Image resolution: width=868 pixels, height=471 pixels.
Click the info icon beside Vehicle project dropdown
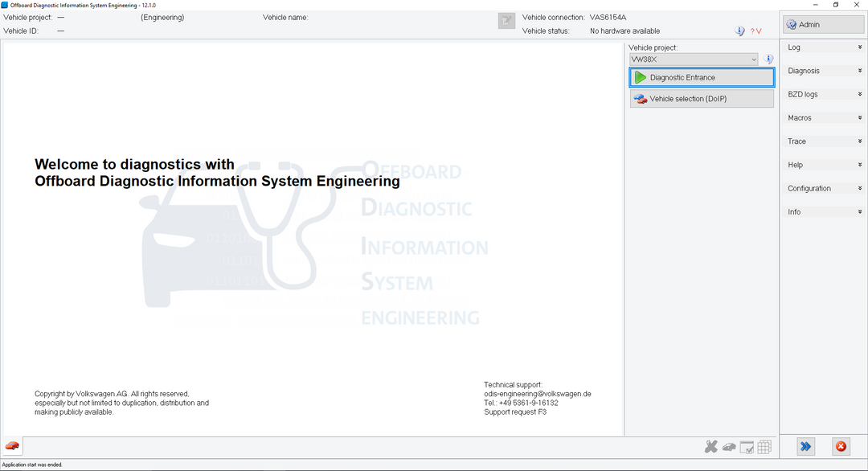(x=768, y=59)
